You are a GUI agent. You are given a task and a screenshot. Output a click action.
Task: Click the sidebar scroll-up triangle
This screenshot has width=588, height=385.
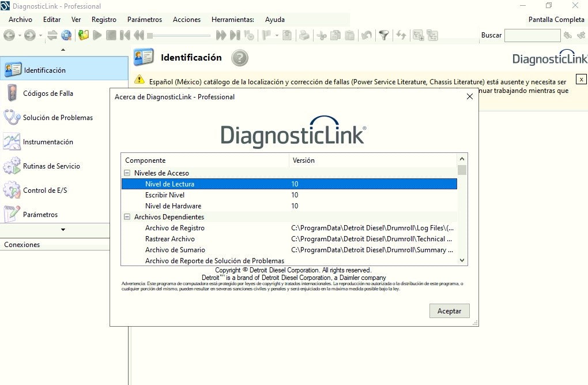click(x=63, y=50)
